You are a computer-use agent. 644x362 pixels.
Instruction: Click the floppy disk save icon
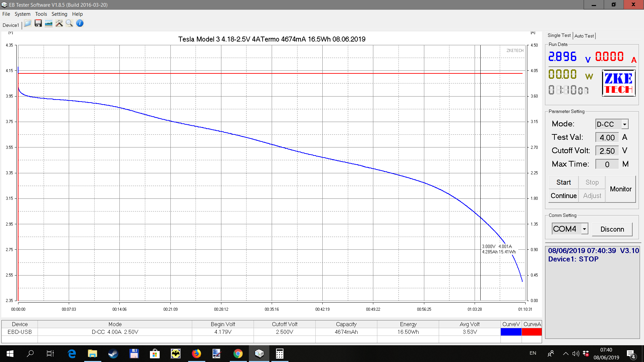(38, 23)
